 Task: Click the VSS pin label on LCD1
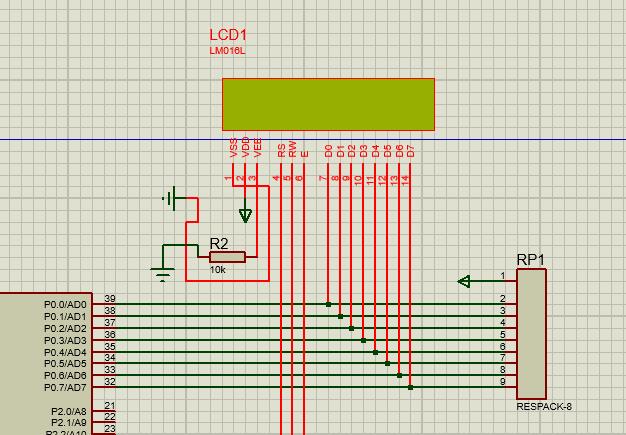coord(234,148)
